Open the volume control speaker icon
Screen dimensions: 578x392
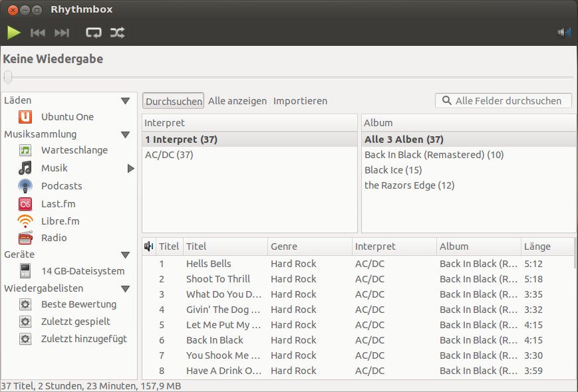click(x=564, y=33)
